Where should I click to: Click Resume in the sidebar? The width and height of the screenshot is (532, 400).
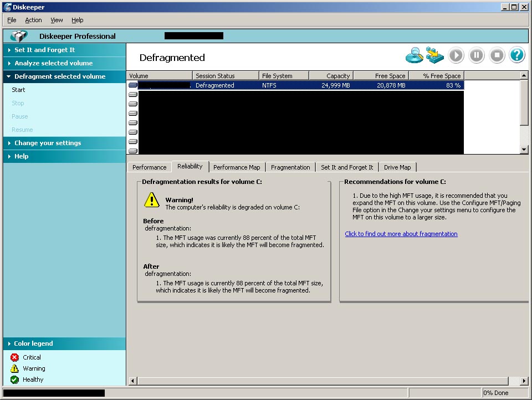(x=22, y=130)
